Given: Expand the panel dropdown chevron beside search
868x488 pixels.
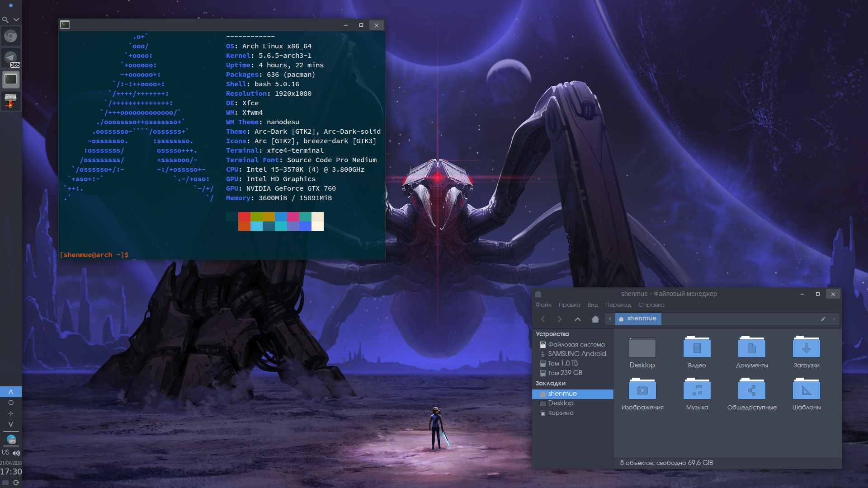Looking at the screenshot, I should point(16,20).
